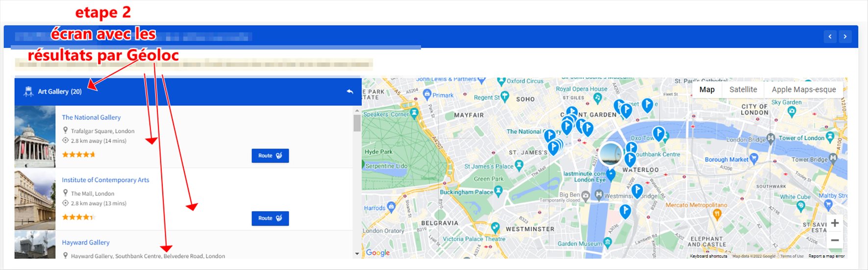Open Institute of Contemporary Arts link

[105, 180]
